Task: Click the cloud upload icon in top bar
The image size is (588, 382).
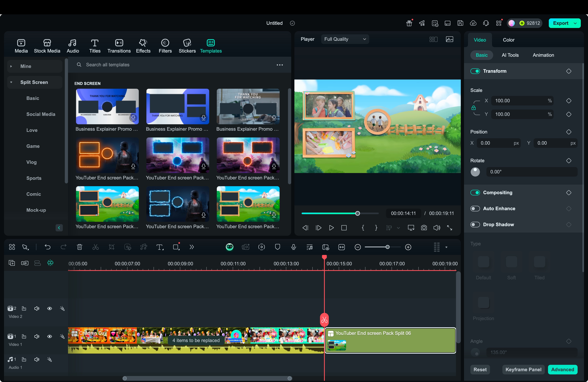Action: [473, 23]
